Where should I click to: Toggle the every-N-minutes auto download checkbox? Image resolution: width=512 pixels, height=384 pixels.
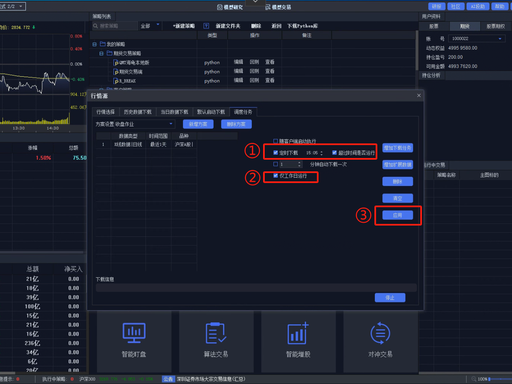pos(275,164)
